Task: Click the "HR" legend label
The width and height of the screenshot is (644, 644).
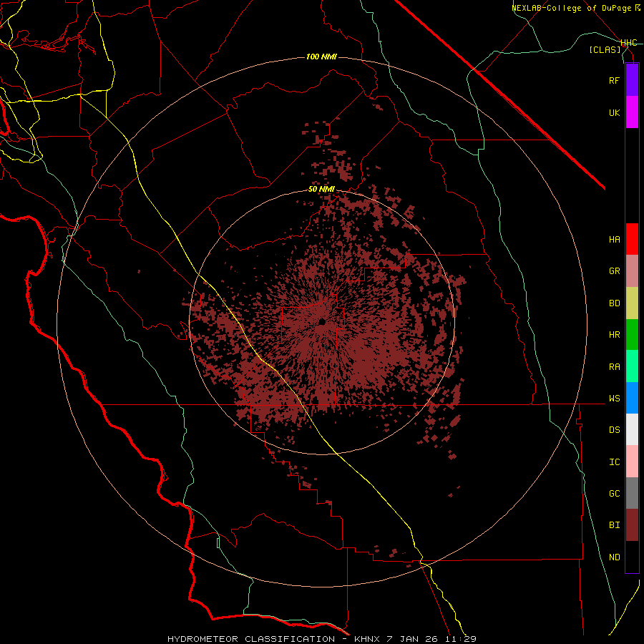Action: click(x=614, y=335)
